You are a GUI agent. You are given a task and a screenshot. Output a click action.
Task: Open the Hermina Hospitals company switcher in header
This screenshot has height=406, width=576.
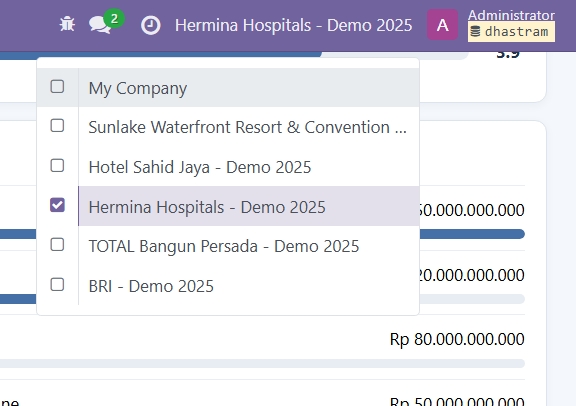coord(293,25)
